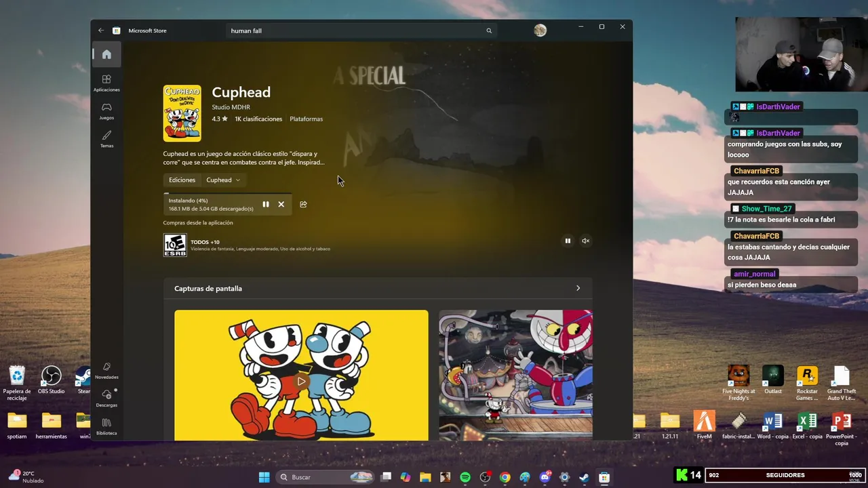The image size is (868, 488).
Task: Click the taskbar Buscar search box
Action: (x=326, y=477)
